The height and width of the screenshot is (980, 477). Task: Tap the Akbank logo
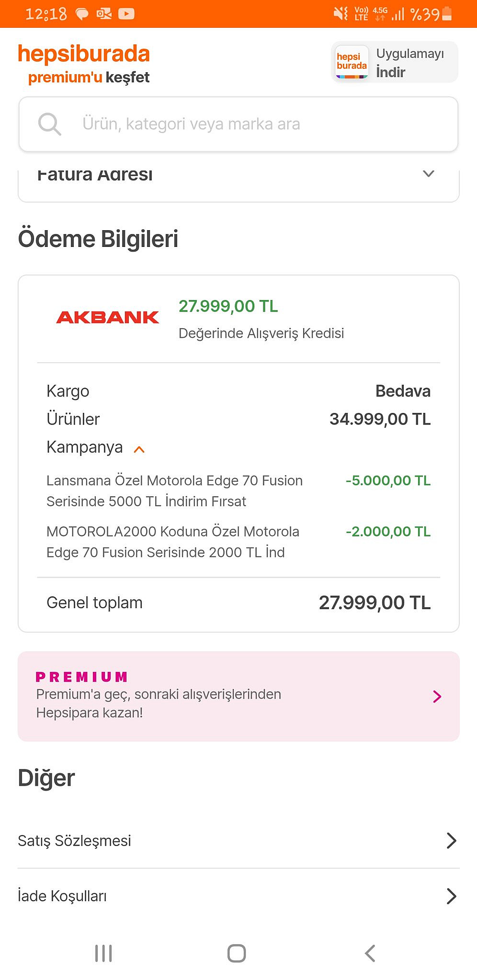pyautogui.click(x=107, y=317)
